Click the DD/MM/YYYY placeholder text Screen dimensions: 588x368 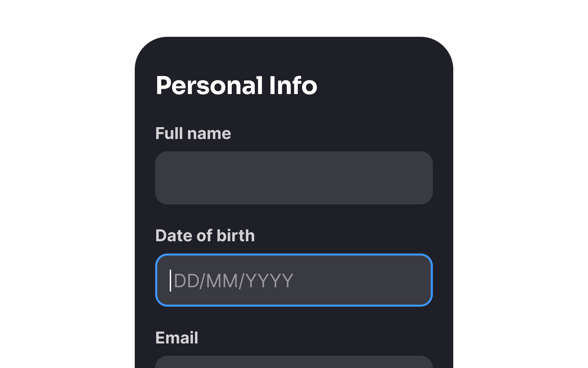[x=233, y=281]
